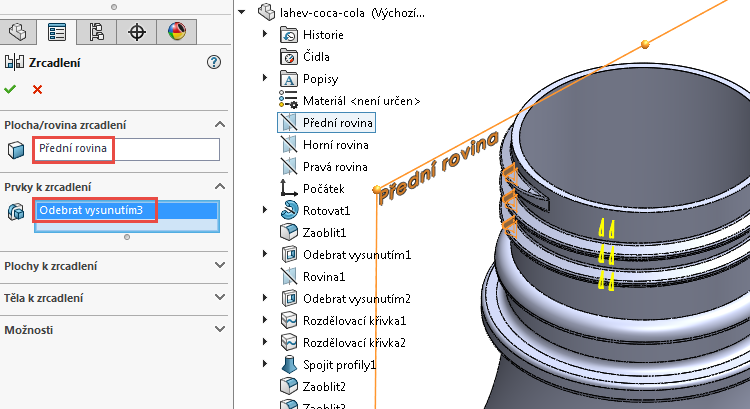Select the Rovina1 plane icon
Image resolution: width=750 pixels, height=409 pixels.
click(x=289, y=276)
